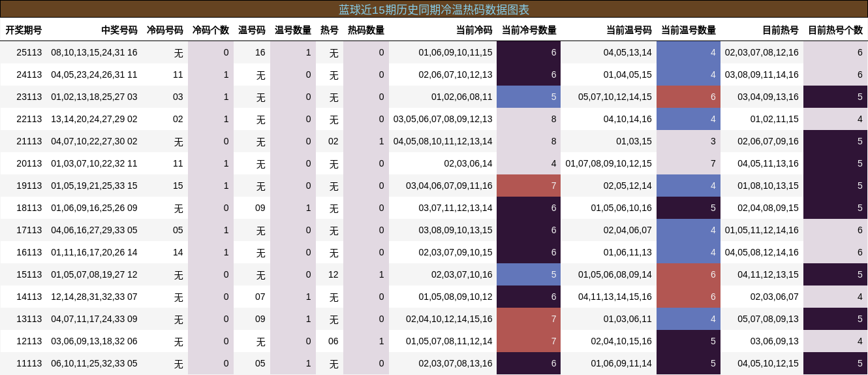Click period number 22113
The width and height of the screenshot is (868, 375).
point(29,119)
